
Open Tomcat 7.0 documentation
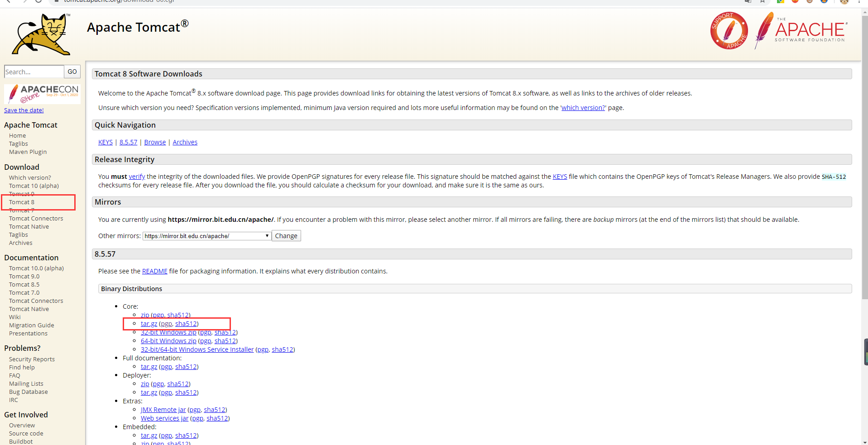pos(24,292)
